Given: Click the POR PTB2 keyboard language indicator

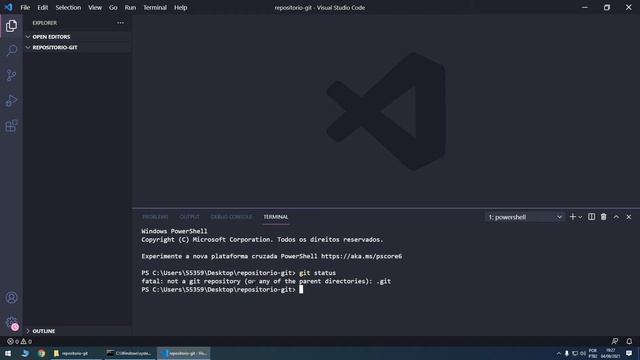Looking at the screenshot, I should [x=593, y=353].
